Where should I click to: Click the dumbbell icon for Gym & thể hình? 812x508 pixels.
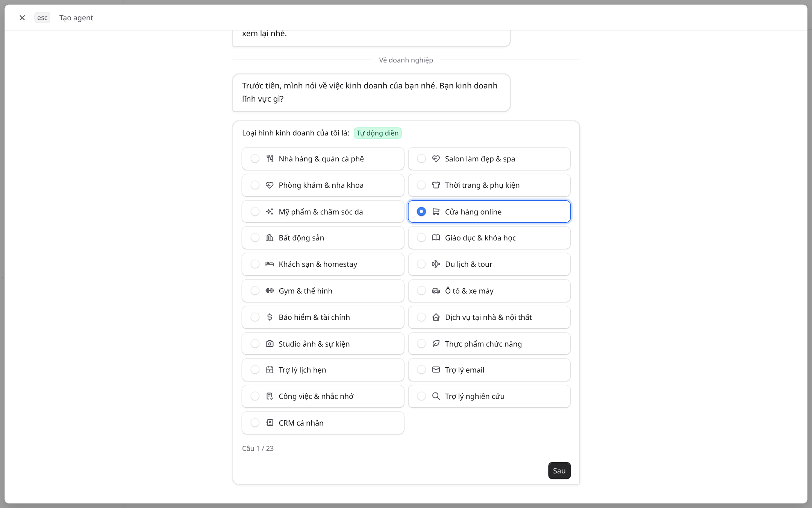click(270, 291)
